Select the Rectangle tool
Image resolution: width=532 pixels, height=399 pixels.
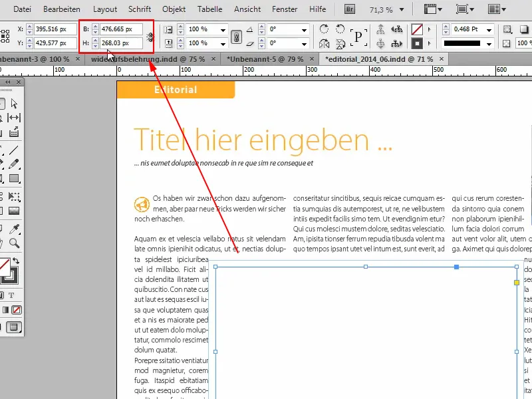(14, 178)
